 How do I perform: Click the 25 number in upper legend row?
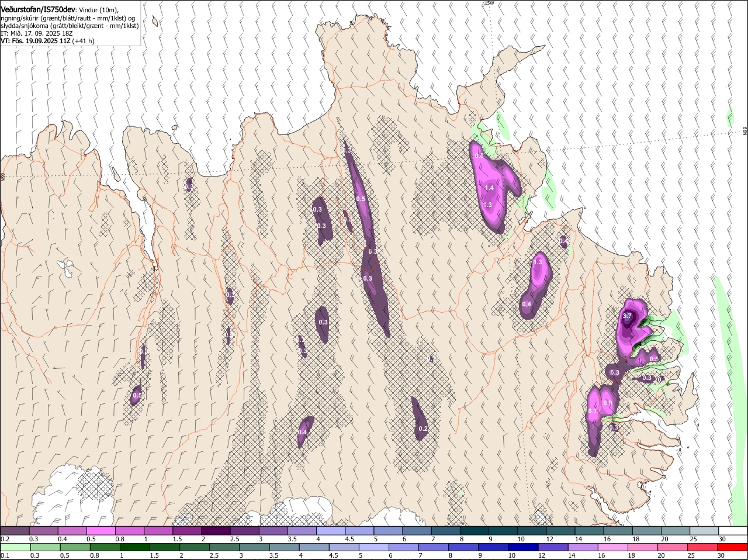(x=694, y=539)
